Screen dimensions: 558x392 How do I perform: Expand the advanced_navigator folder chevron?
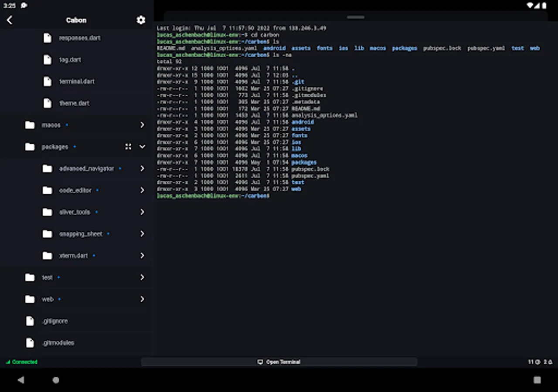[x=142, y=169]
